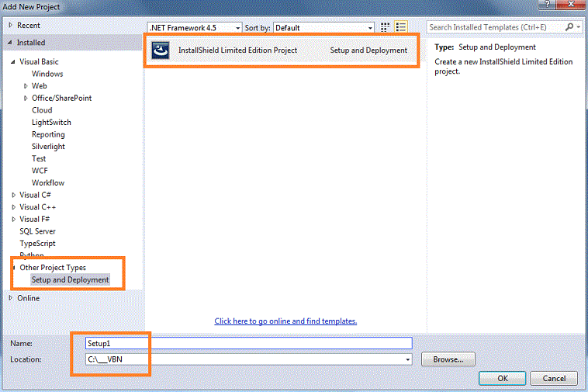Expand the Web node arrow

[x=26, y=86]
